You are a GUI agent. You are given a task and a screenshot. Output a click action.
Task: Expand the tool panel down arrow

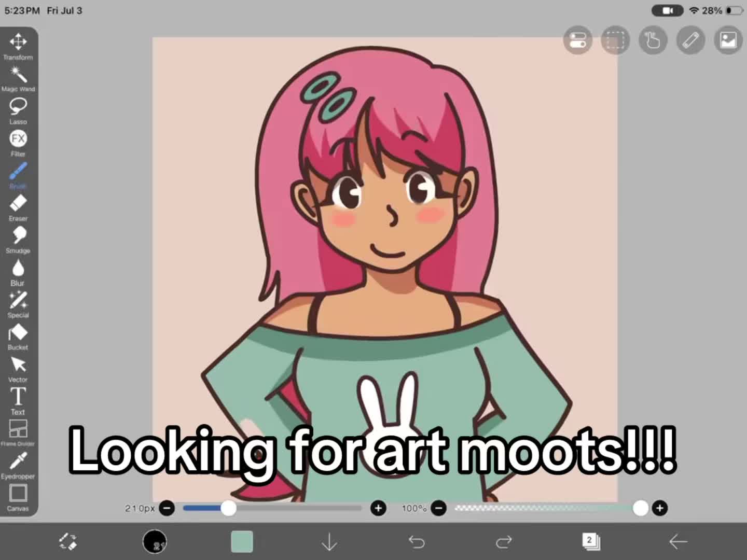329,542
